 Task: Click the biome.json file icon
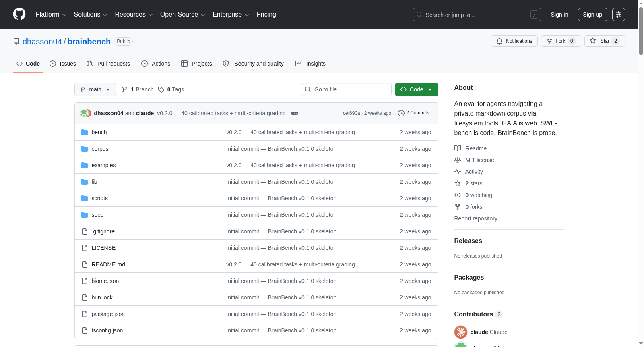pyautogui.click(x=85, y=281)
